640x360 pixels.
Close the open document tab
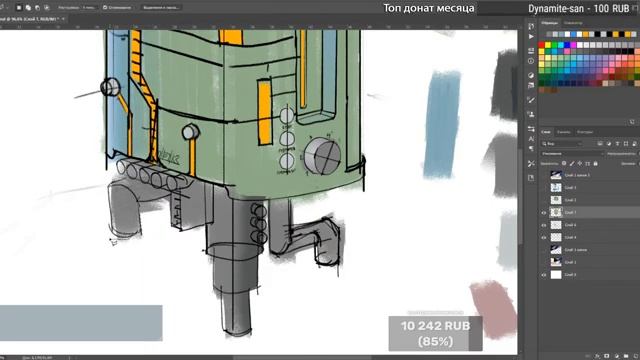pyautogui.click(x=63, y=19)
